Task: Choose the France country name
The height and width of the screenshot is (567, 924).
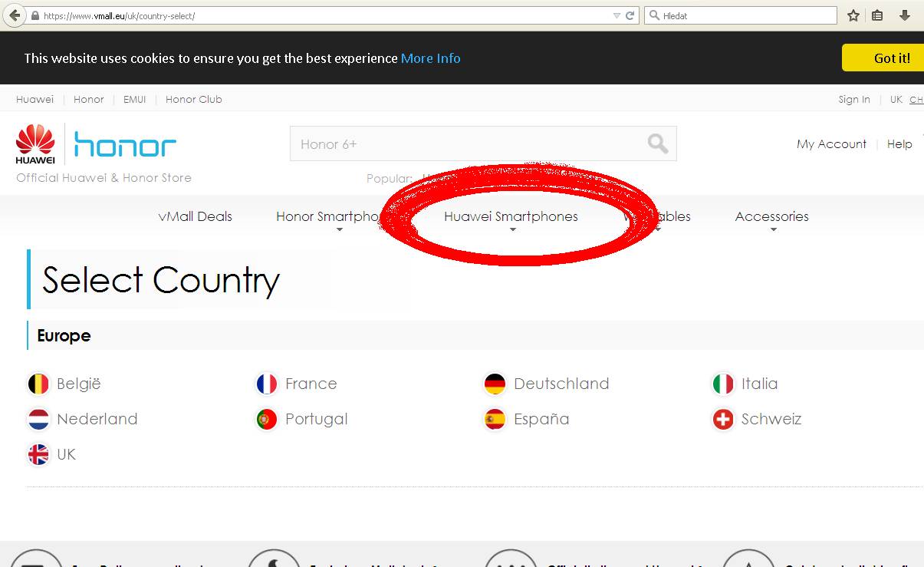Action: coord(311,384)
